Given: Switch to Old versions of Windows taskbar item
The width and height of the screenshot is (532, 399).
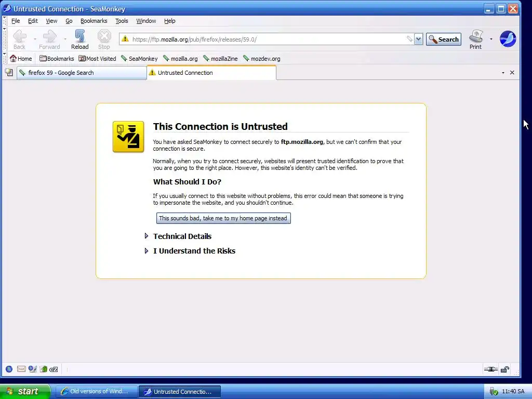Looking at the screenshot, I should [x=96, y=392].
